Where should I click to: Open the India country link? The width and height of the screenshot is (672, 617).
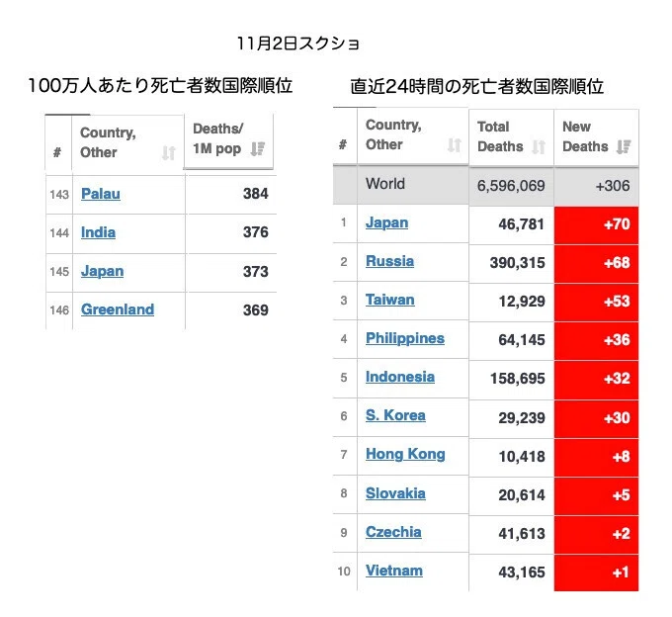pyautogui.click(x=98, y=232)
